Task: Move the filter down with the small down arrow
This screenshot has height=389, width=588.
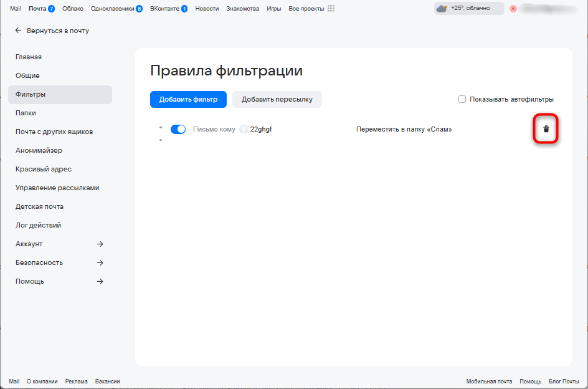Action: (x=161, y=140)
